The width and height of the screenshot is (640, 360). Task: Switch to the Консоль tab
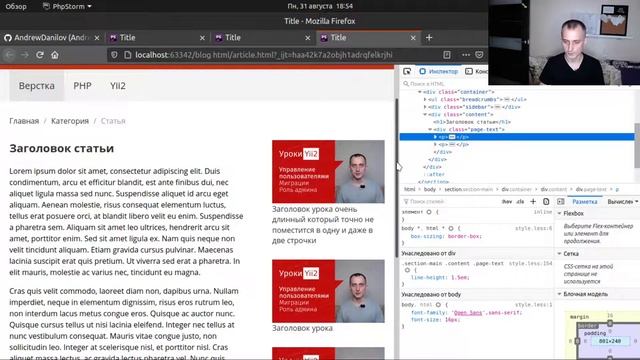[x=477, y=71]
